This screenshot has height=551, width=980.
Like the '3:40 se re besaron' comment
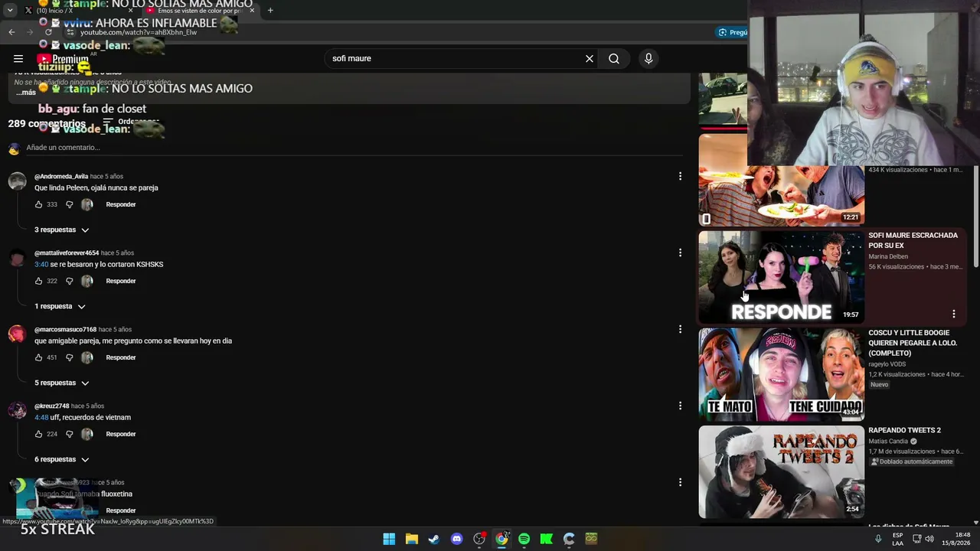pos(38,281)
